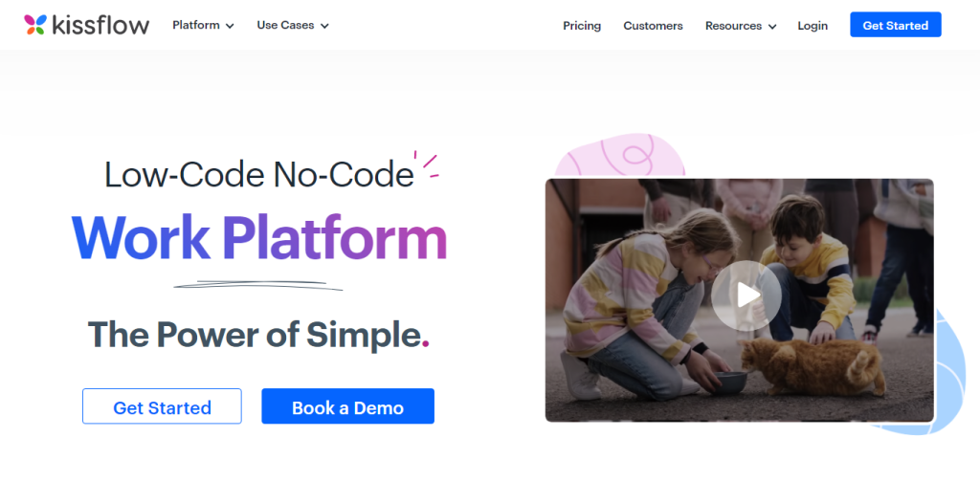Click the outlined Get Started hero button
This screenshot has width=980, height=481.
[x=162, y=406]
